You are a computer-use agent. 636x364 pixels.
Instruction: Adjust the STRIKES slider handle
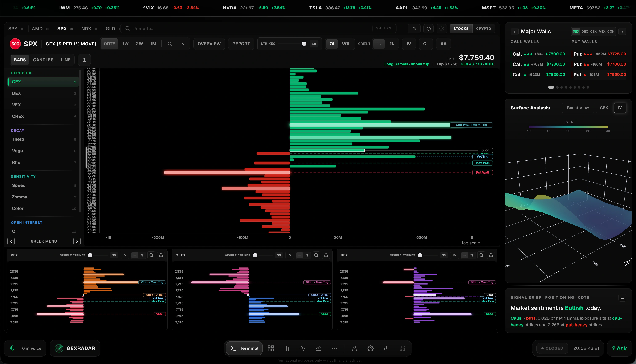pyautogui.click(x=304, y=44)
